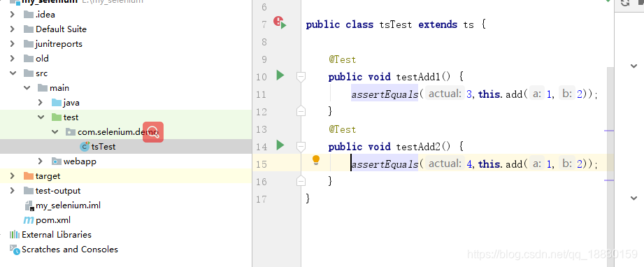Screen dimensions: 644x267
Task: Expand the old folder
Action: pyautogui.click(x=13, y=58)
